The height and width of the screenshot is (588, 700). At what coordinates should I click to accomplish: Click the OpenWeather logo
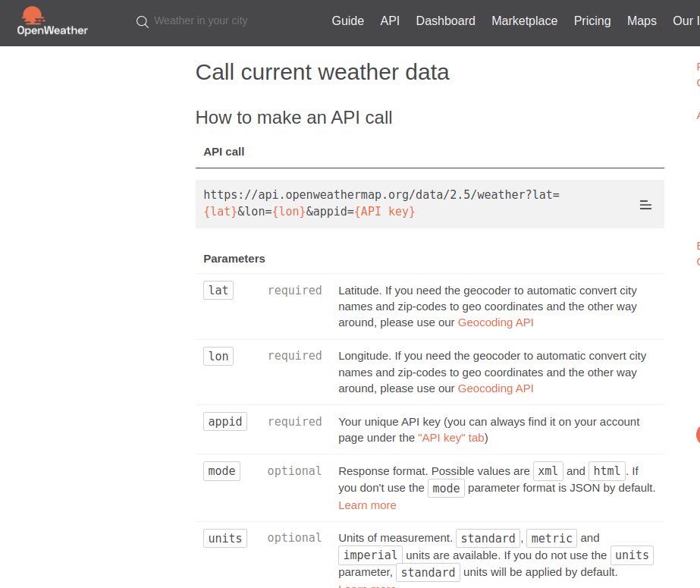pos(52,21)
